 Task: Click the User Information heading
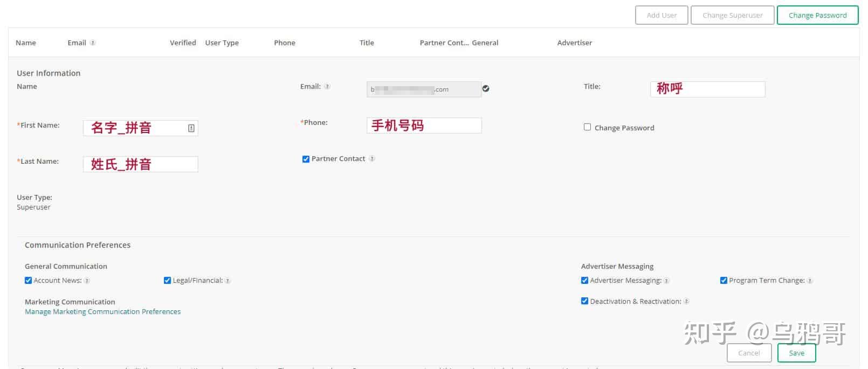point(49,73)
